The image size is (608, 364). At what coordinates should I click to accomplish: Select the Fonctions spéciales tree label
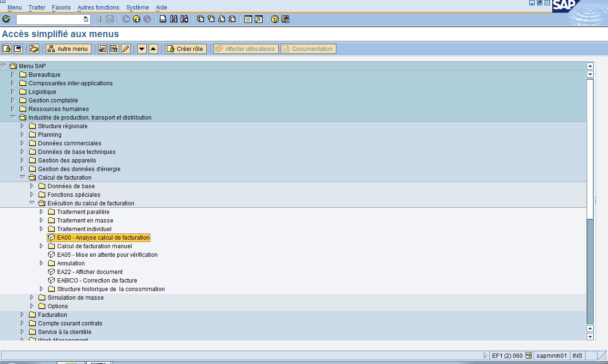coord(74,194)
